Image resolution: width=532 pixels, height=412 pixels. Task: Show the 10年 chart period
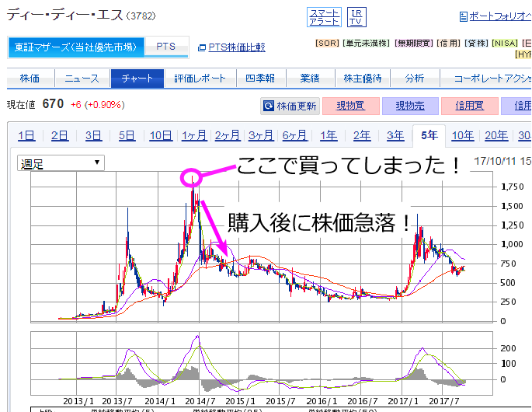point(463,135)
